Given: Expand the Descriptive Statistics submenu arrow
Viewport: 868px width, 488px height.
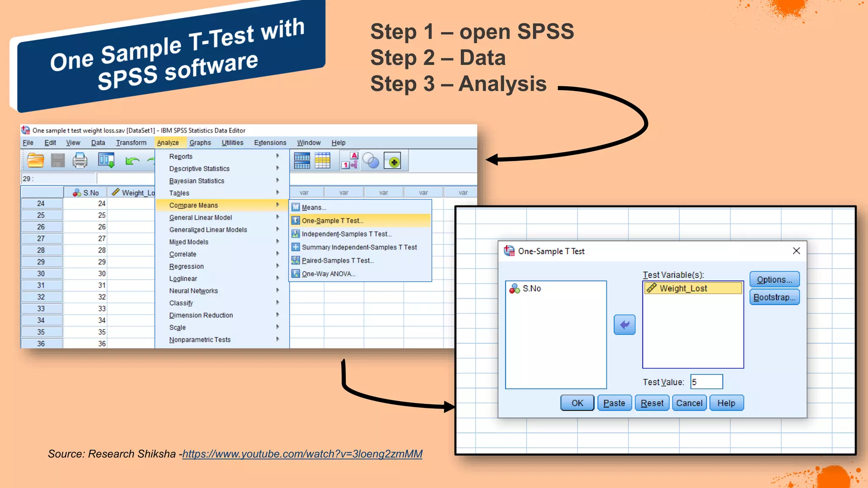Looking at the screenshot, I should point(278,168).
